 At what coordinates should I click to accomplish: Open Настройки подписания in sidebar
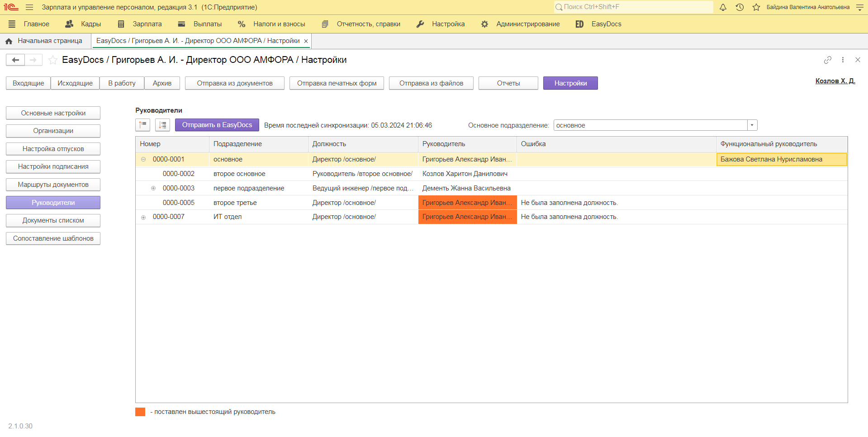coord(53,166)
